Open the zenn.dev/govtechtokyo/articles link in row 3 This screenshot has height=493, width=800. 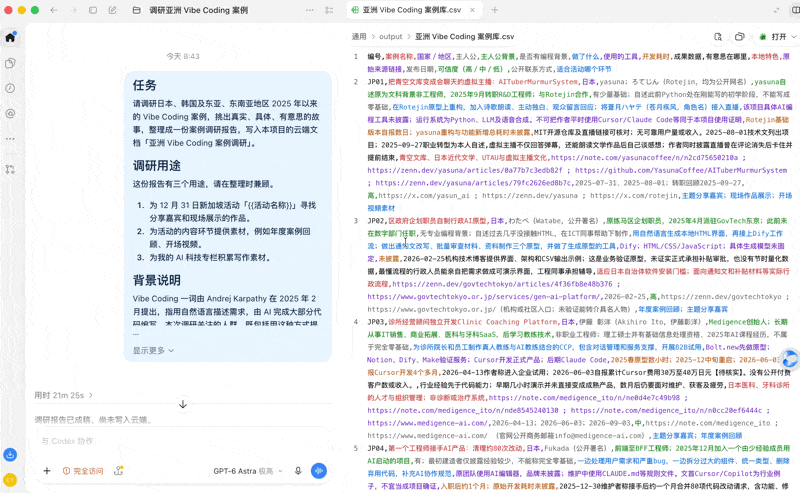(x=503, y=284)
